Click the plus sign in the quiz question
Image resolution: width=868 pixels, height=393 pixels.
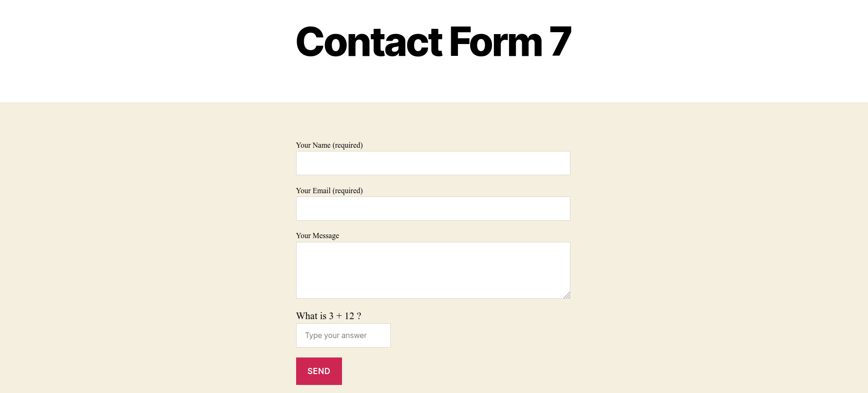(x=339, y=316)
